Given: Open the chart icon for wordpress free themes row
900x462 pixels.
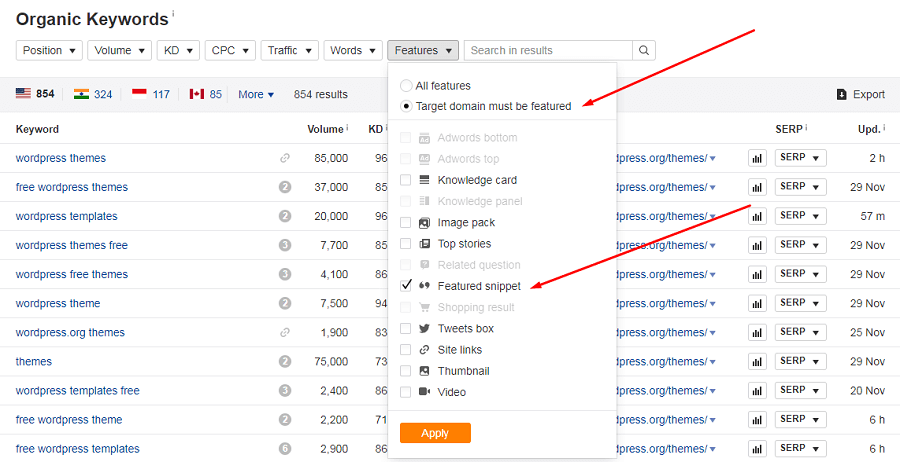Looking at the screenshot, I should [757, 274].
